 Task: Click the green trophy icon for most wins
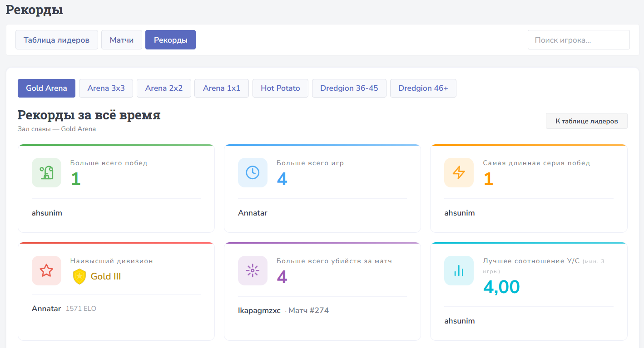point(46,172)
